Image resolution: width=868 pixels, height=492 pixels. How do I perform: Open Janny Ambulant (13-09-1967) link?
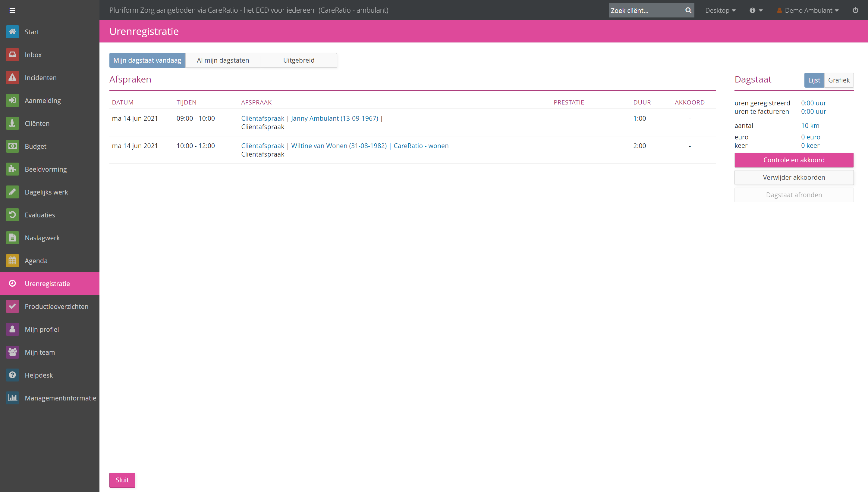pyautogui.click(x=335, y=119)
